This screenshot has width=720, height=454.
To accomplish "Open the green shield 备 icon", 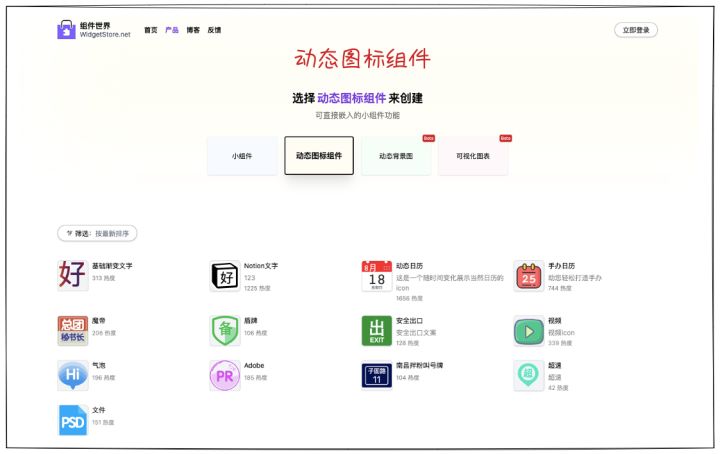I will [x=225, y=331].
